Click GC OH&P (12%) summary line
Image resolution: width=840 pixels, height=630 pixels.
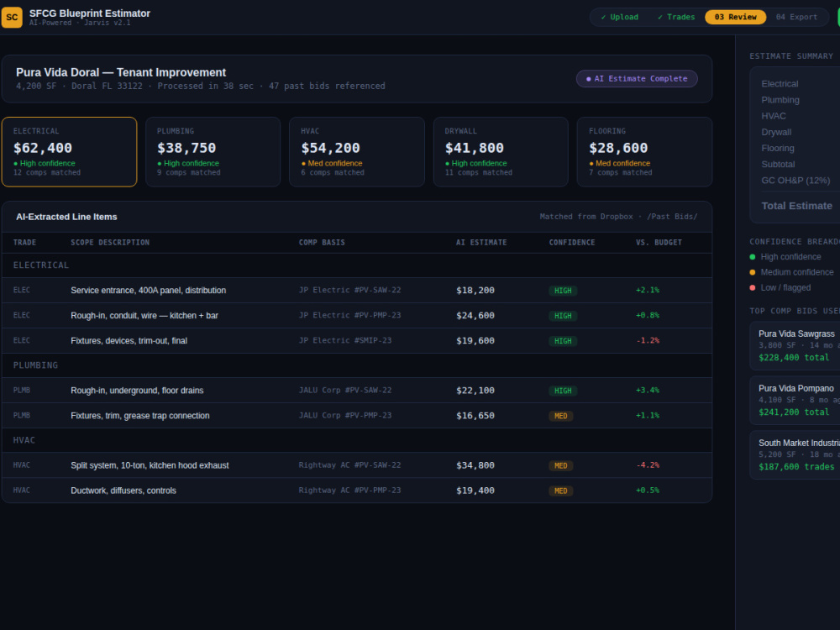pos(795,181)
